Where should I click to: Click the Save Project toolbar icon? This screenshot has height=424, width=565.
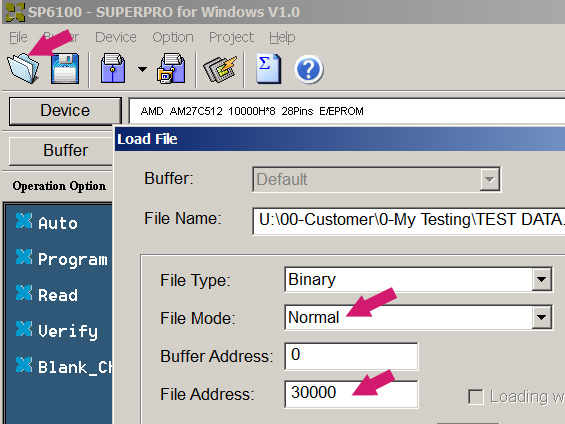point(171,68)
